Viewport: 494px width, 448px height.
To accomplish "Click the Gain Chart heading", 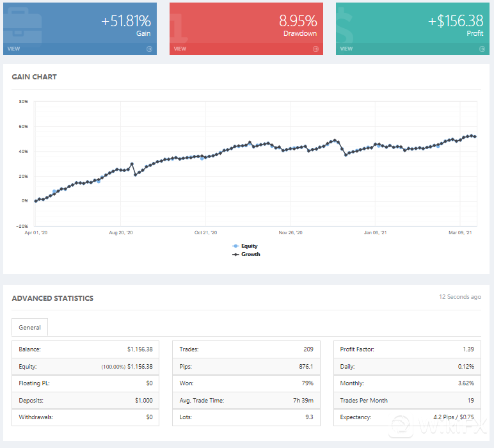I will (34, 77).
